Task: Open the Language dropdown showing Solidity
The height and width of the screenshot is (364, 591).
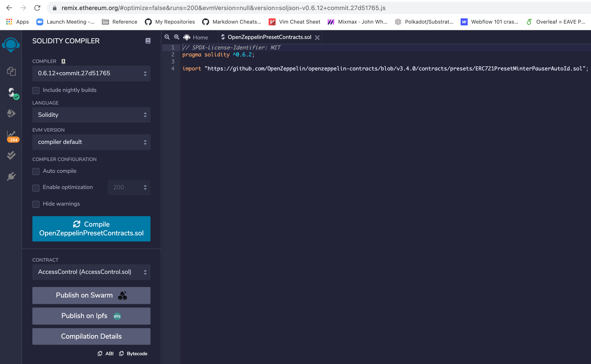Action: (91, 115)
